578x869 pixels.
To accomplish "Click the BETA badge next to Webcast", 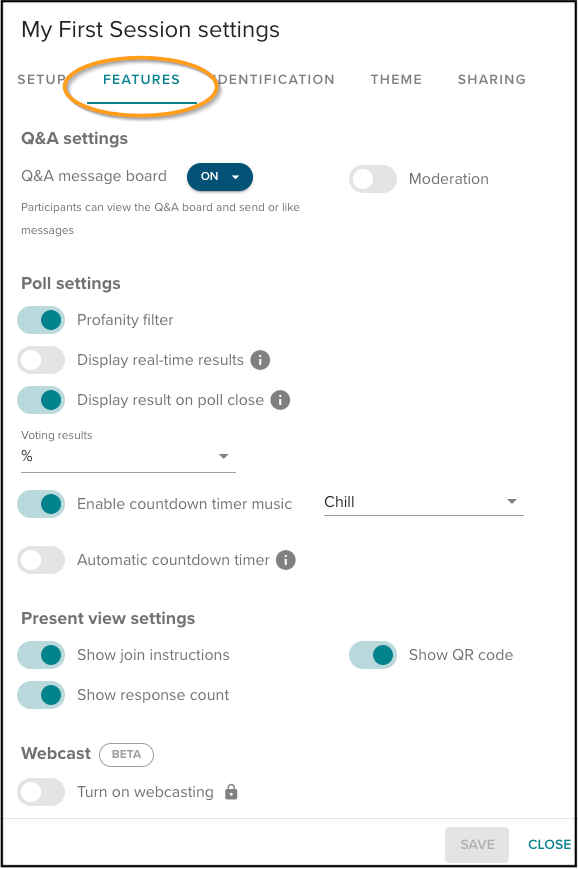I will [x=126, y=755].
